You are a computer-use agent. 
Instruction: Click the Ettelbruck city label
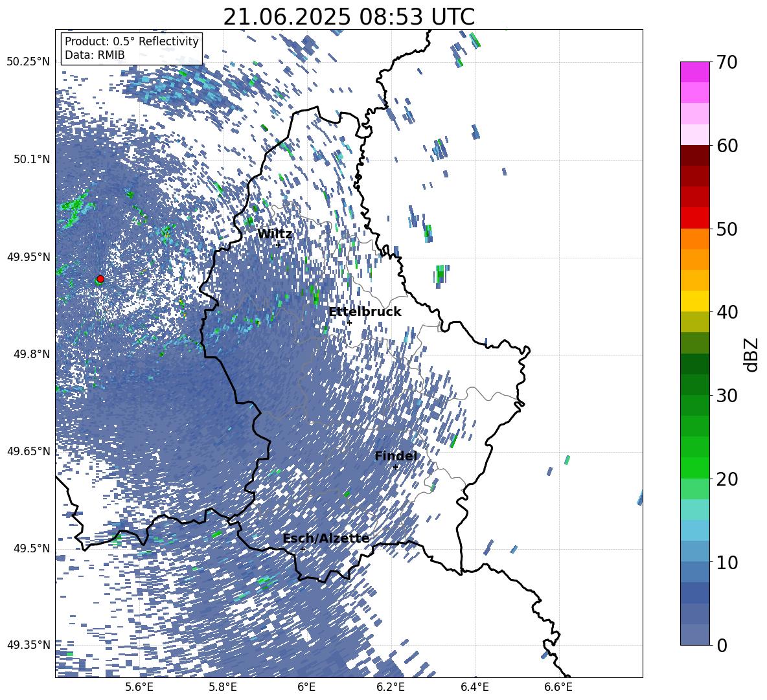(x=365, y=312)
